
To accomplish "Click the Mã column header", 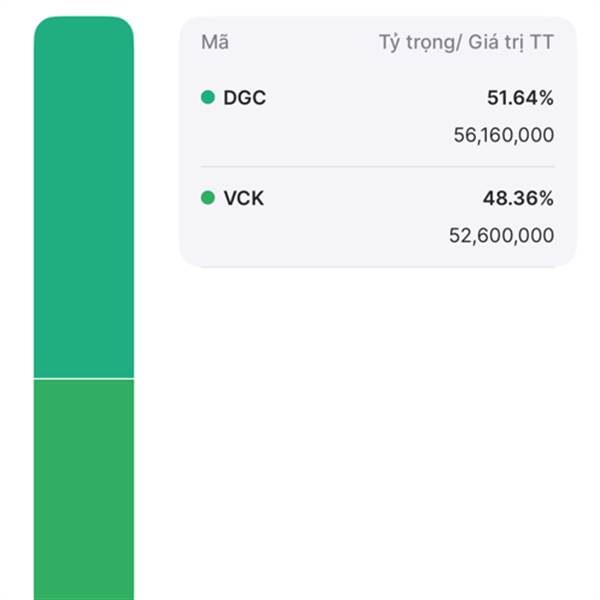I will pyautogui.click(x=214, y=43).
